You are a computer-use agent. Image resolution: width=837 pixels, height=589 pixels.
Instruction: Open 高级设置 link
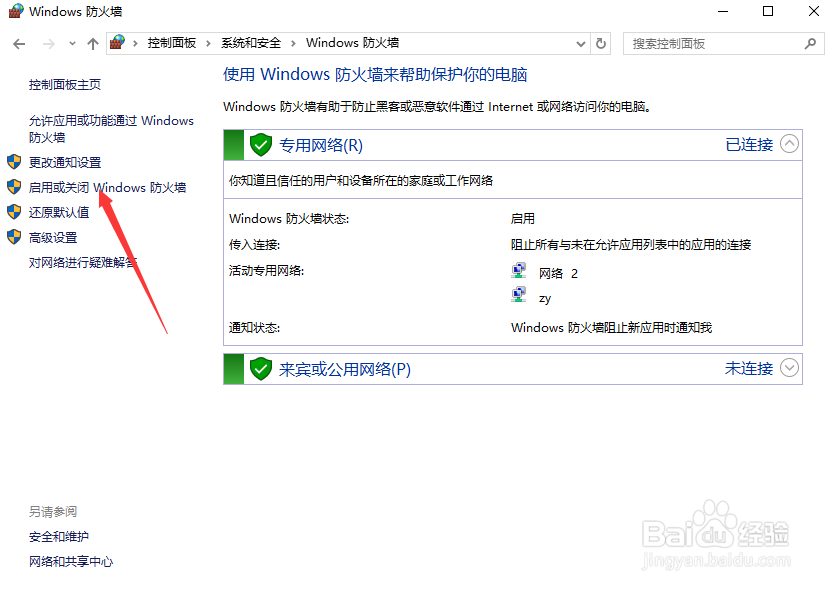53,238
